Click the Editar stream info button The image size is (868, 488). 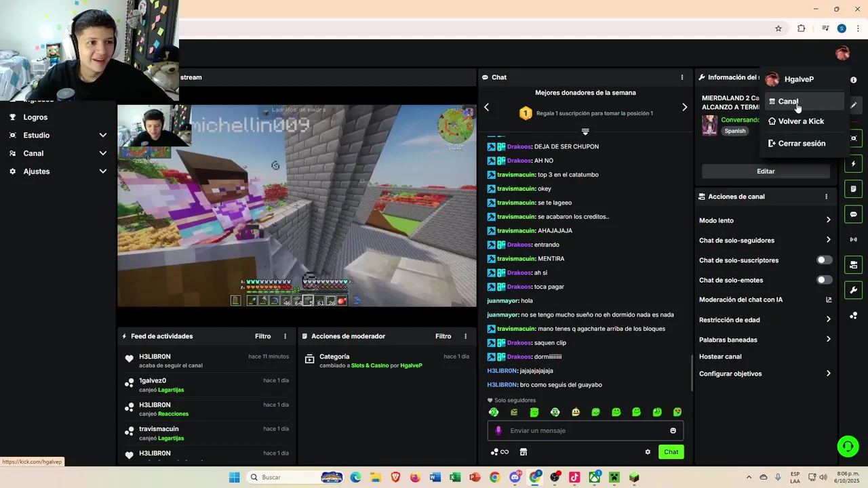[766, 171]
